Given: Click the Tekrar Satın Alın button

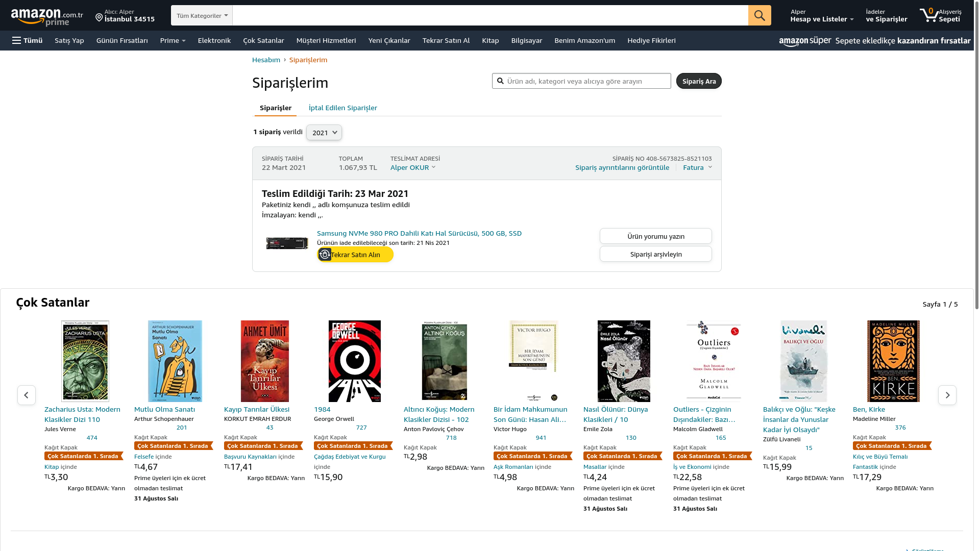Looking at the screenshot, I should pos(355,254).
